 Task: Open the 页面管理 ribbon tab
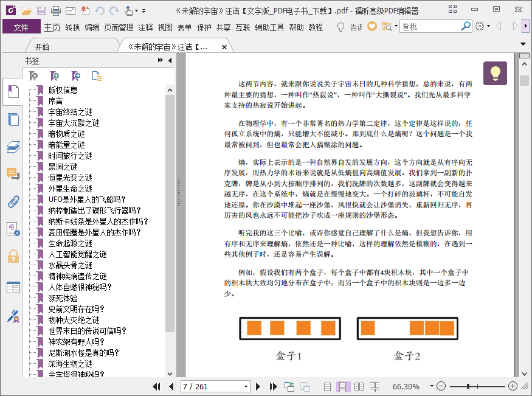119,27
